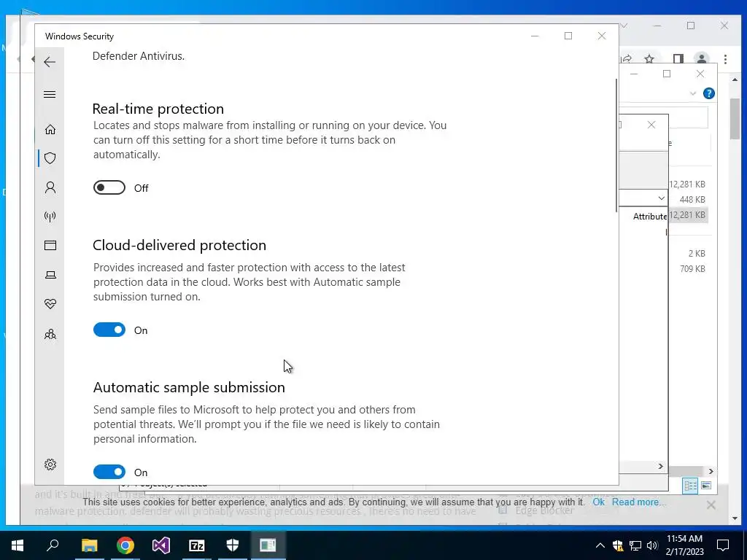Screen dimensions: 747x560
Task: Turn off Cloud-delivered protection toggle
Action: click(109, 330)
